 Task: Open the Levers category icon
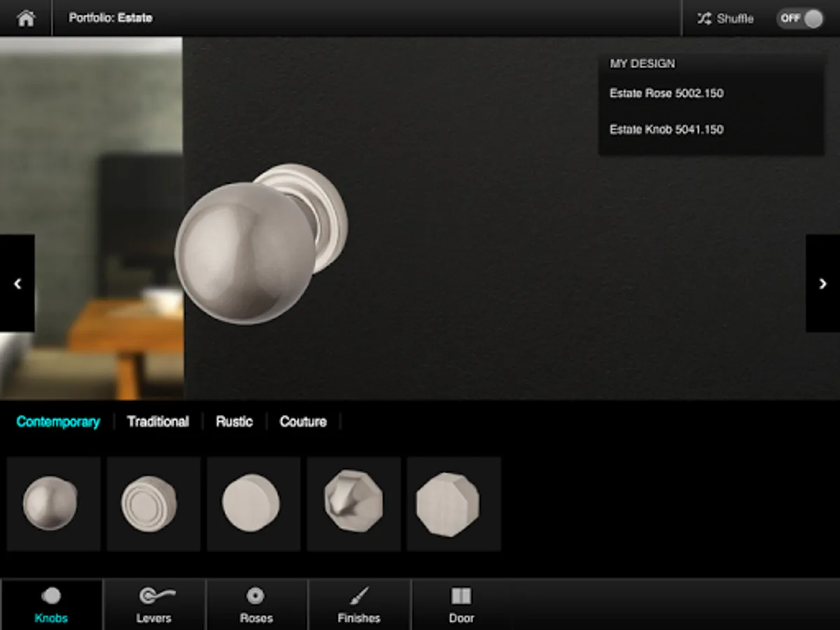[x=154, y=603]
